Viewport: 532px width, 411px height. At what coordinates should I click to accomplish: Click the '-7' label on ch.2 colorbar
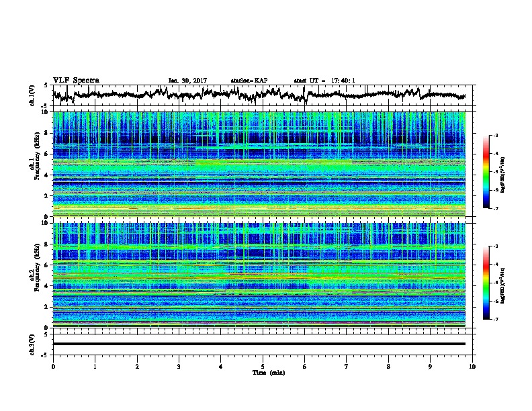(x=496, y=319)
